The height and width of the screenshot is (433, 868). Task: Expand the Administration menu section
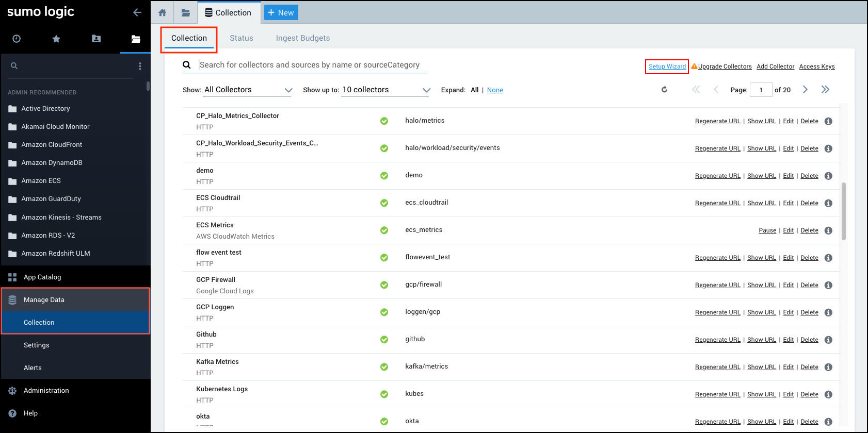[75, 391]
